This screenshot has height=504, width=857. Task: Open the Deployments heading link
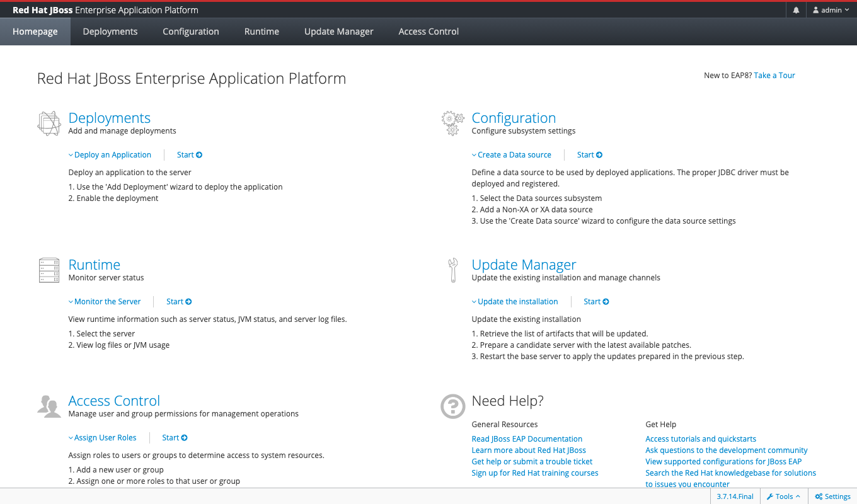point(109,118)
